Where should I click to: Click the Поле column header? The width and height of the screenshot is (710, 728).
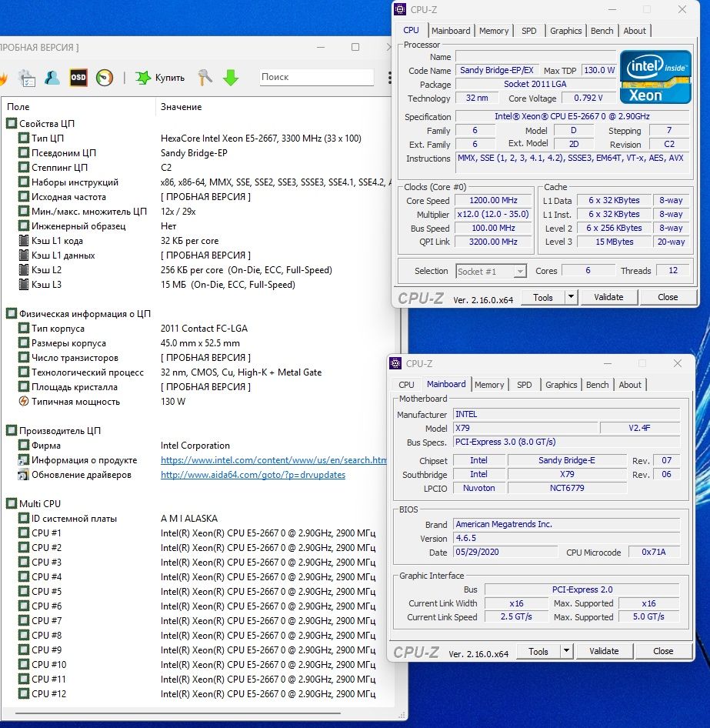[18, 107]
